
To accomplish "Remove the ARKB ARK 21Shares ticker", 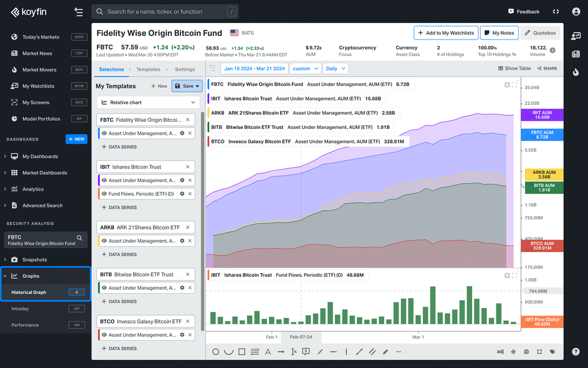I will click(x=188, y=227).
